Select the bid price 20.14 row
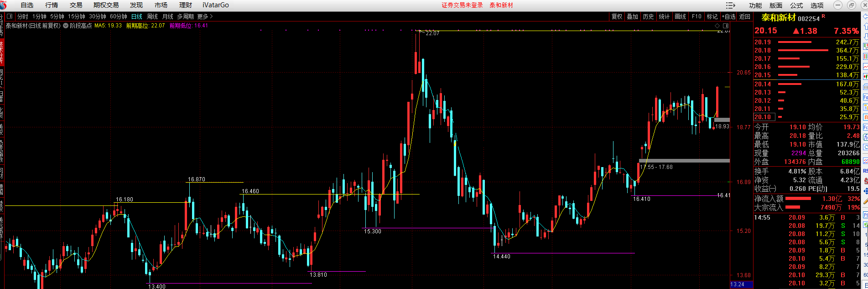This screenshot has height=289, width=868. pos(806,84)
